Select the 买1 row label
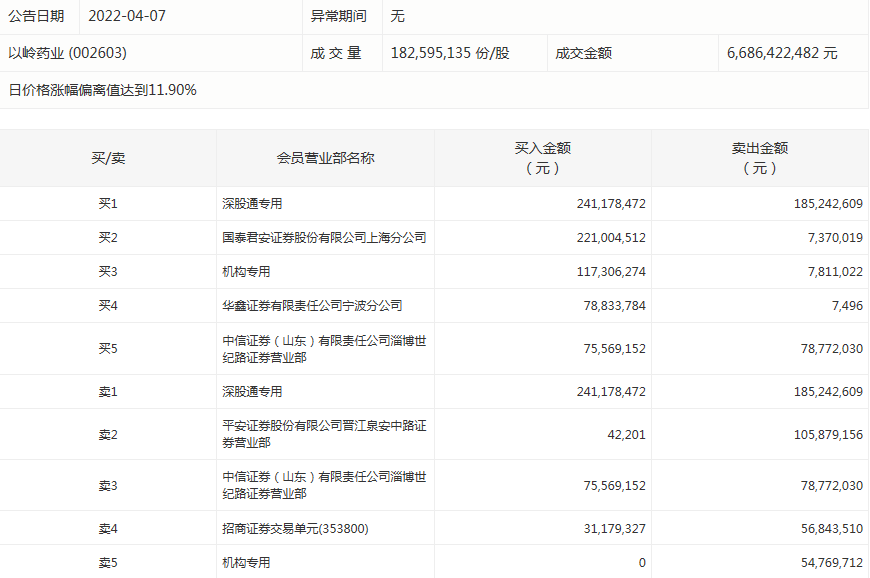Viewport: 870px width, 578px height. coord(108,204)
